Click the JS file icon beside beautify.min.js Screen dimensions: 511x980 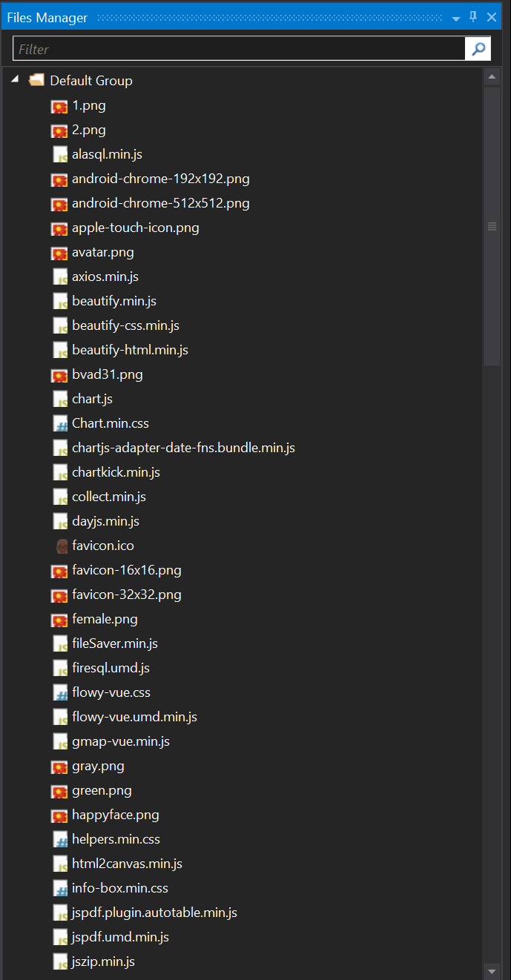[x=60, y=301]
